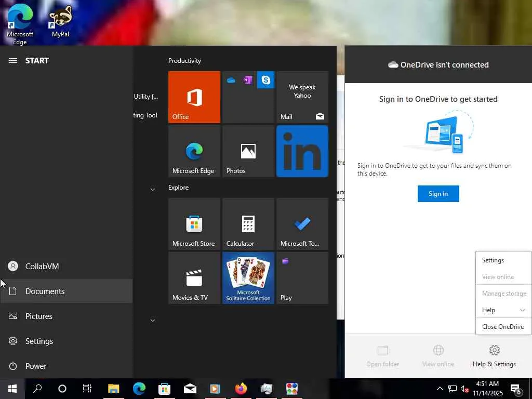The width and height of the screenshot is (532, 399).
Task: Click the Utility app list entry
Action: 146,97
